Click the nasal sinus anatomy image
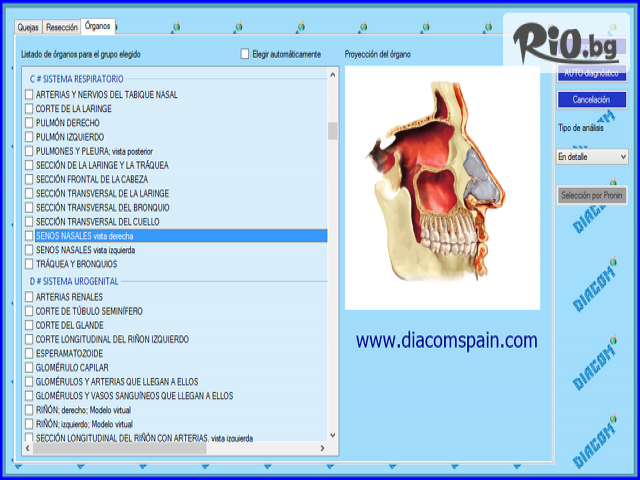Screen dimensions: 640x480 442,188
